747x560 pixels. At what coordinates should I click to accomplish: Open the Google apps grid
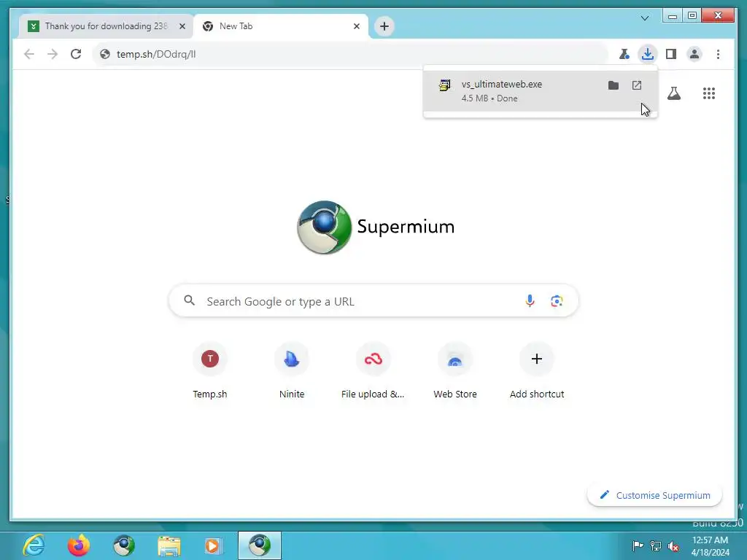click(x=709, y=93)
